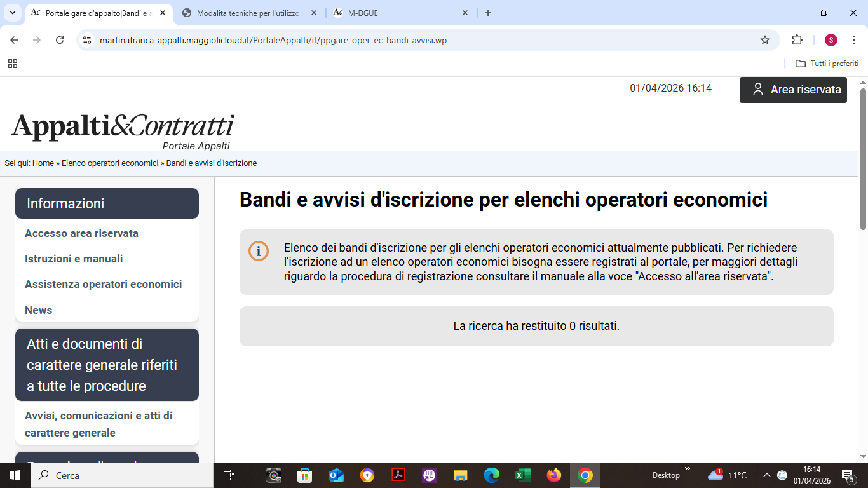Open a new browser tab

[x=488, y=13]
